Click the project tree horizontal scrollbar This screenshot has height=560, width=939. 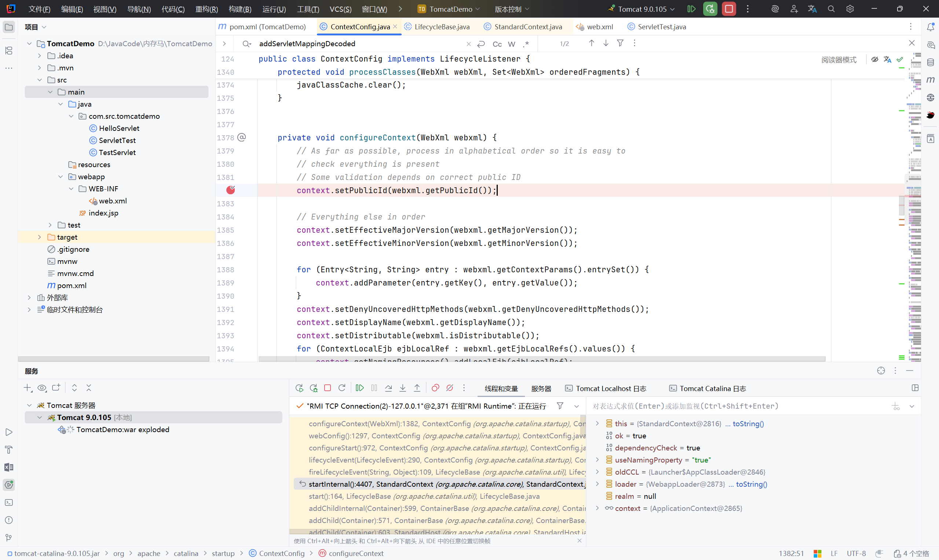(113, 359)
